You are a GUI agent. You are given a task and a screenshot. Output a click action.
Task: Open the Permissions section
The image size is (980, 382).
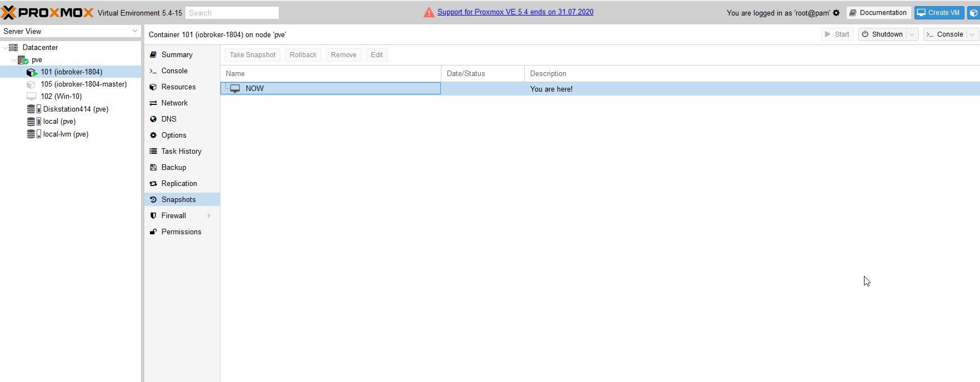pyautogui.click(x=182, y=232)
